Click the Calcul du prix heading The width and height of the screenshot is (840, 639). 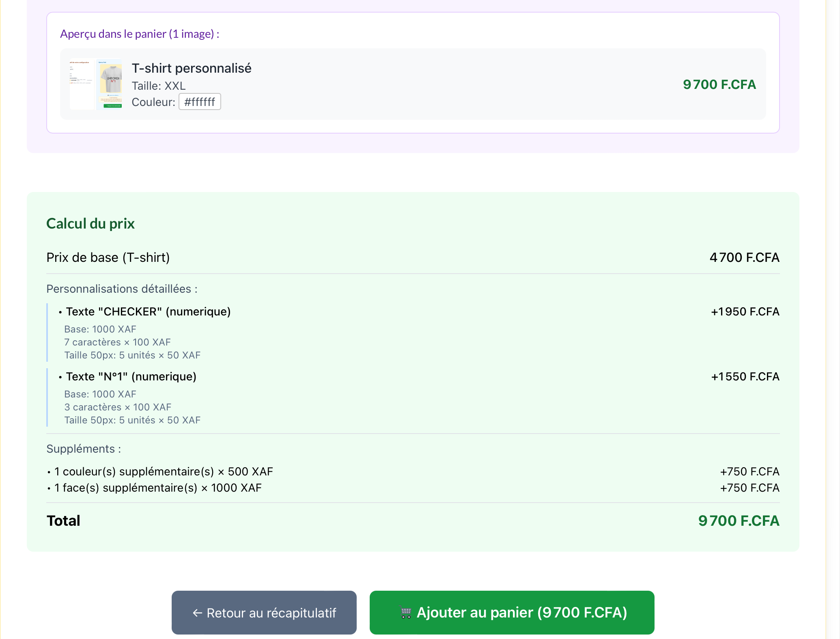90,224
